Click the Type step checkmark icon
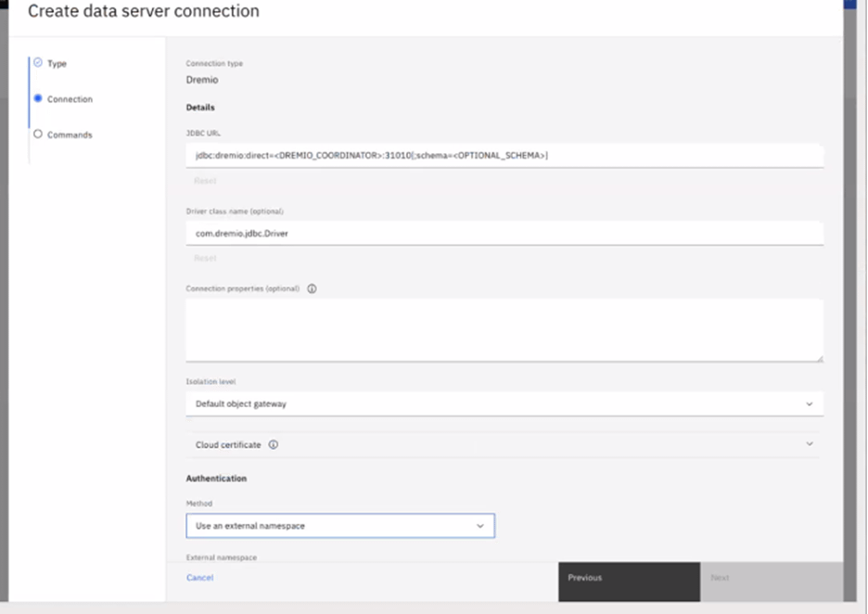The width and height of the screenshot is (868, 614). click(x=38, y=63)
